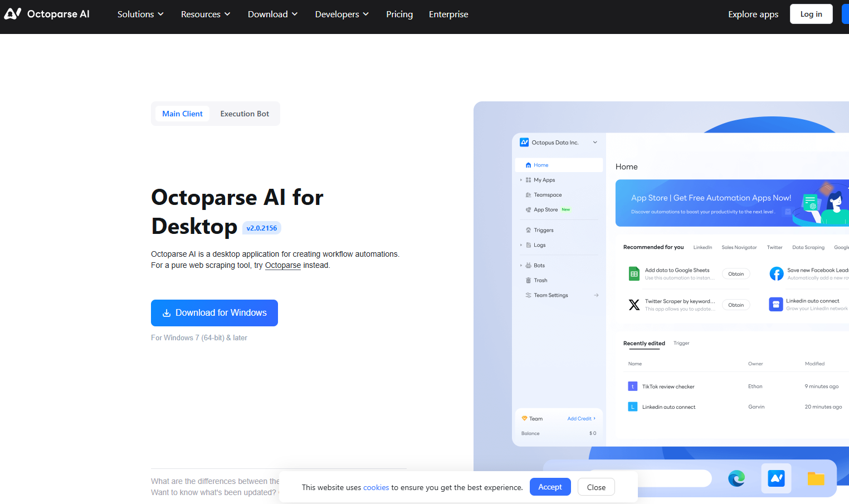Click the Linkedin auto connect row icon
Viewport: 849px width, 504px height.
[633, 407]
